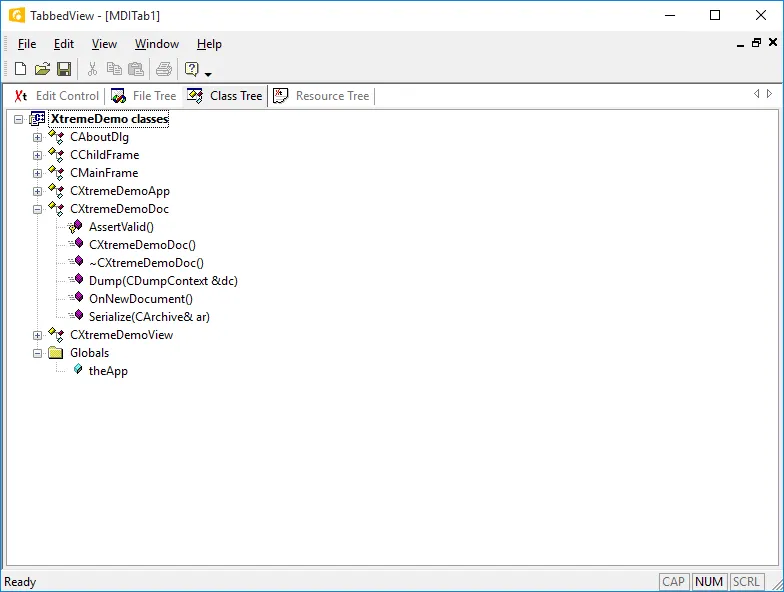Image resolution: width=784 pixels, height=592 pixels.
Task: Click the AssertValid() method icon
Action: pyautogui.click(x=76, y=227)
